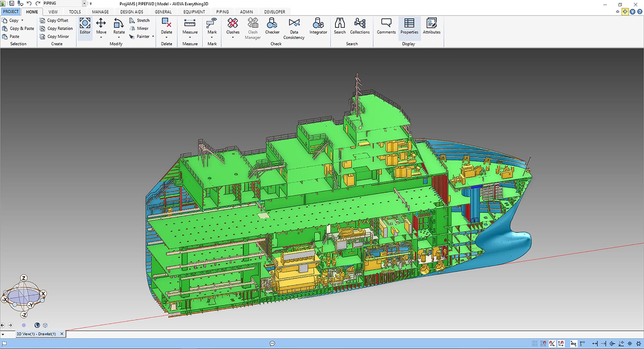Open the PIPING module dropdown
The width and height of the screenshot is (644, 349).
(x=84, y=4)
